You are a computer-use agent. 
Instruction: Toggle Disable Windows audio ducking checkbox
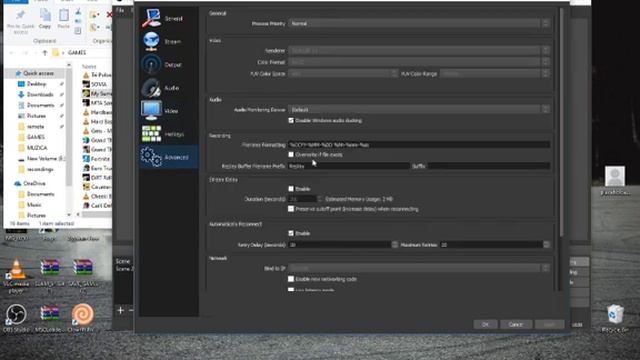(x=291, y=120)
